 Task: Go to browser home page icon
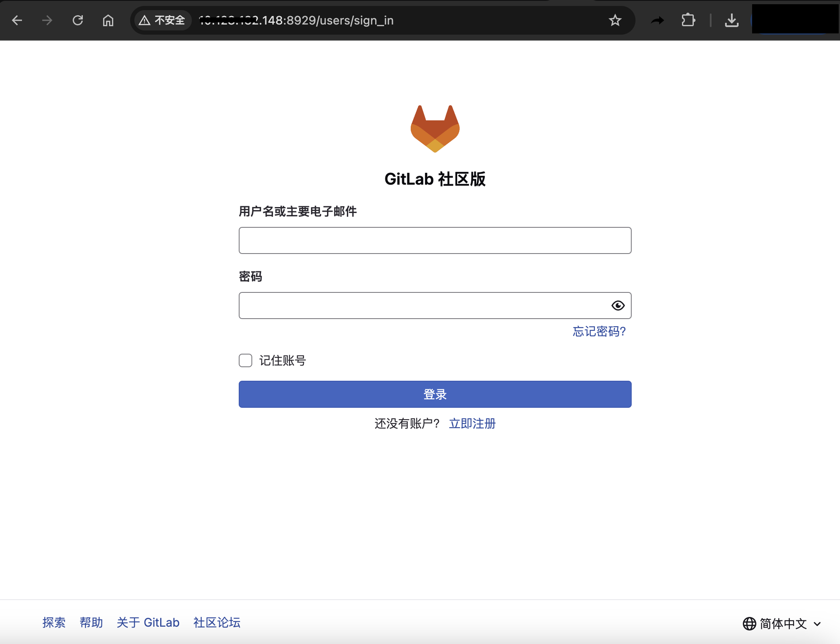pyautogui.click(x=108, y=20)
